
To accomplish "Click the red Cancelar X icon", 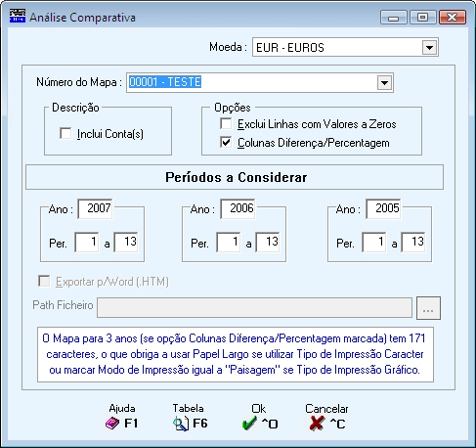I will [x=317, y=424].
